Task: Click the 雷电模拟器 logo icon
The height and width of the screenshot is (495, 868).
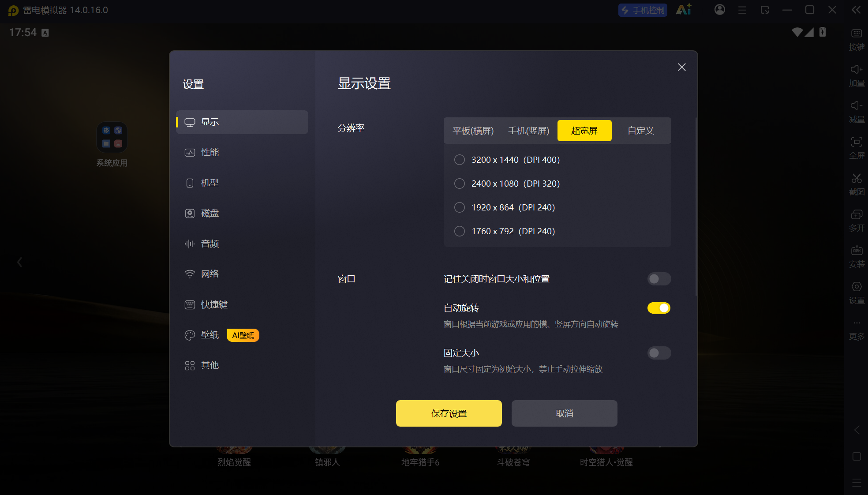Action: click(x=13, y=10)
